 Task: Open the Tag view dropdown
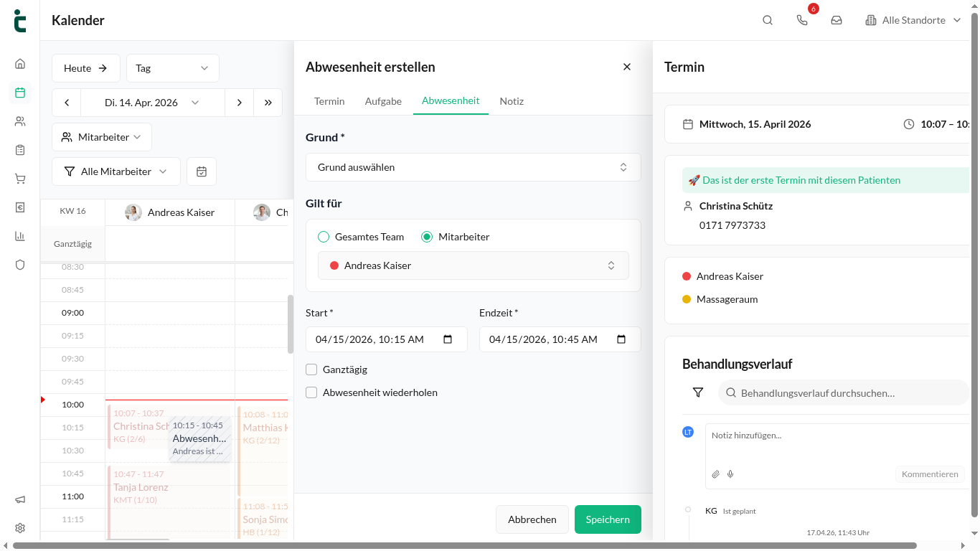173,68
